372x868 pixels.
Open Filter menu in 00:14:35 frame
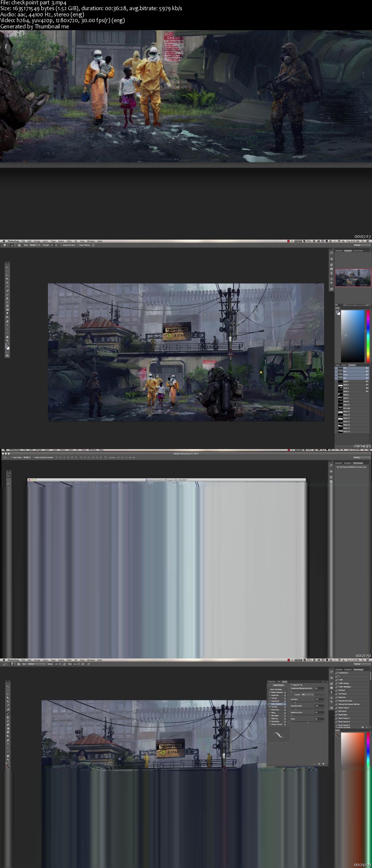pos(68,241)
